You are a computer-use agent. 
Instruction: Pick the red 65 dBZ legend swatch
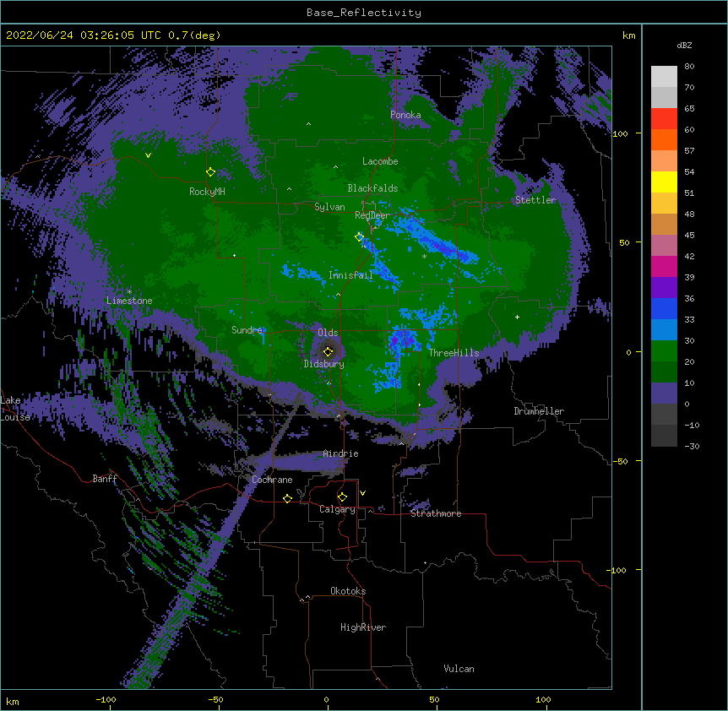(x=664, y=119)
